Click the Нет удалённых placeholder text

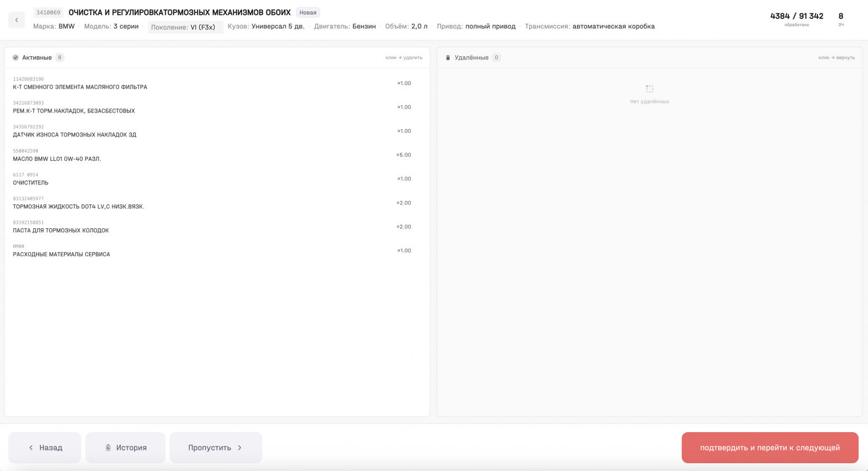coord(649,101)
